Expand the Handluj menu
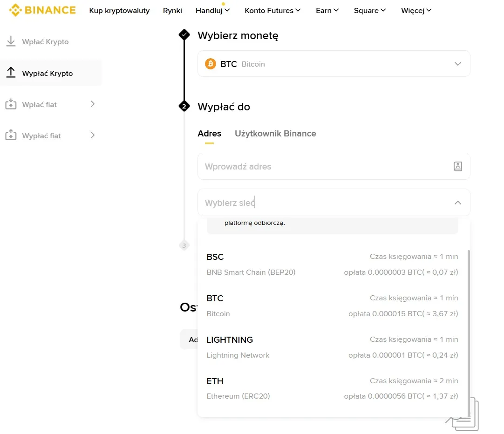This screenshot has height=434, width=504. pyautogui.click(x=212, y=11)
